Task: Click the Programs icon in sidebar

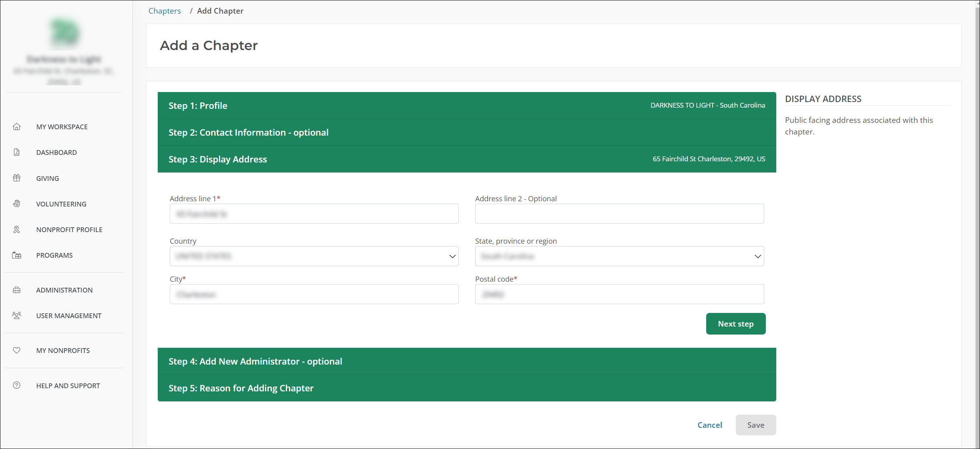Action: point(16,255)
